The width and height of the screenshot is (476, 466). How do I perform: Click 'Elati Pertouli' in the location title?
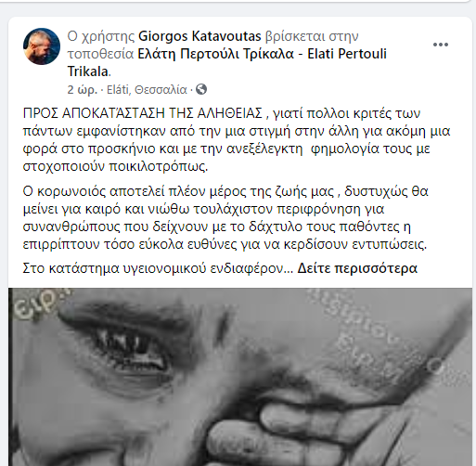(x=347, y=54)
